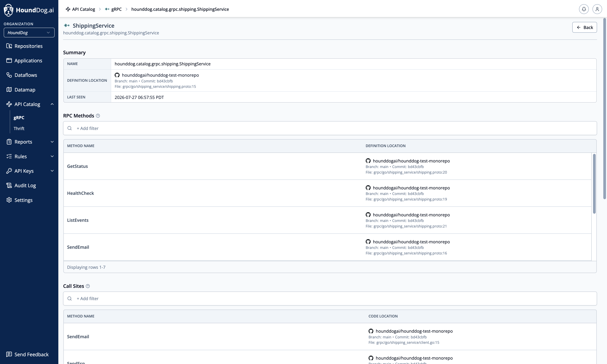Click GitHub icon in GetStatus row
Viewport: 607px width, 364px height.
click(368, 161)
